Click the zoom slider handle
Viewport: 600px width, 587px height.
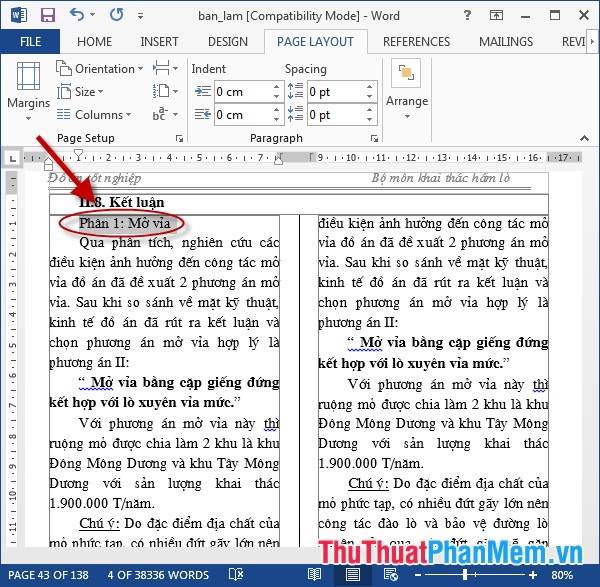coord(465,574)
